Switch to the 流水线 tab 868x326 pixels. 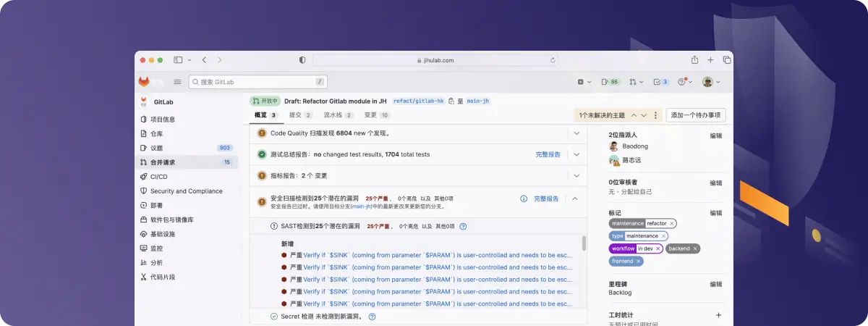[337, 115]
